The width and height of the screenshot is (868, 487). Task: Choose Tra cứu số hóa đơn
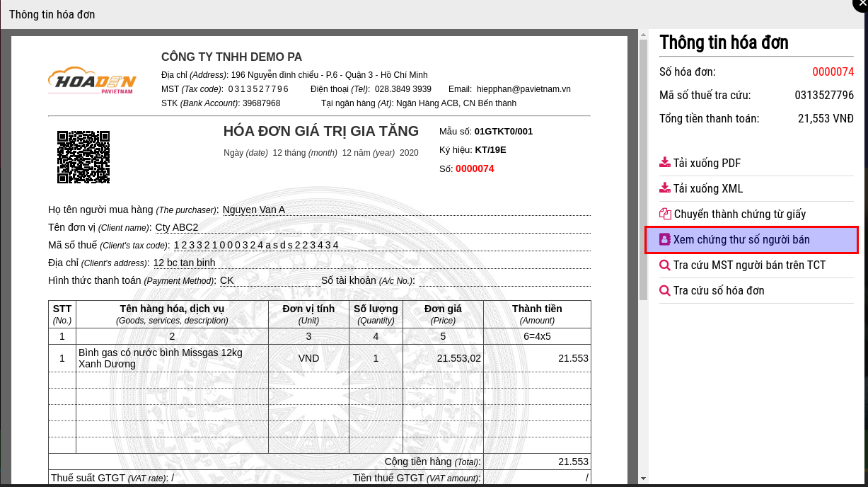point(719,291)
